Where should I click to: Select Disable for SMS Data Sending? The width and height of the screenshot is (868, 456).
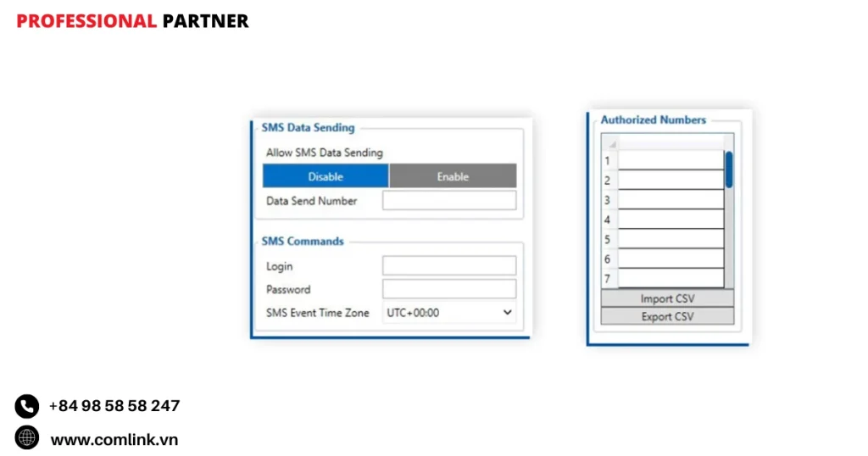[x=325, y=176]
